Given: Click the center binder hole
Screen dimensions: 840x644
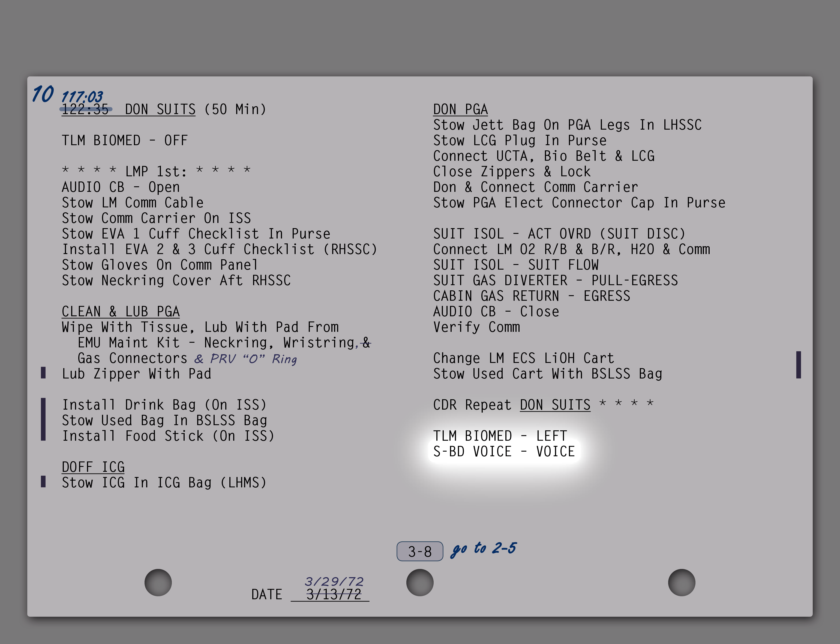Looking at the screenshot, I should (x=419, y=582).
